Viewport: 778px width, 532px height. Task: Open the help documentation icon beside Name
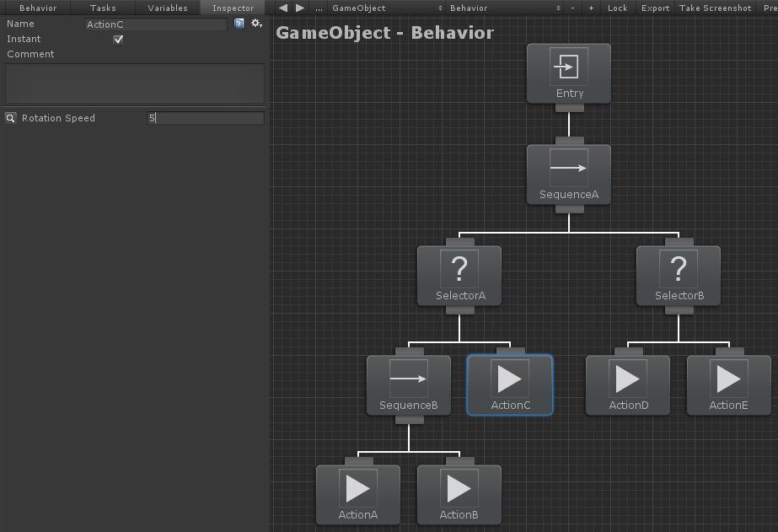click(x=239, y=24)
